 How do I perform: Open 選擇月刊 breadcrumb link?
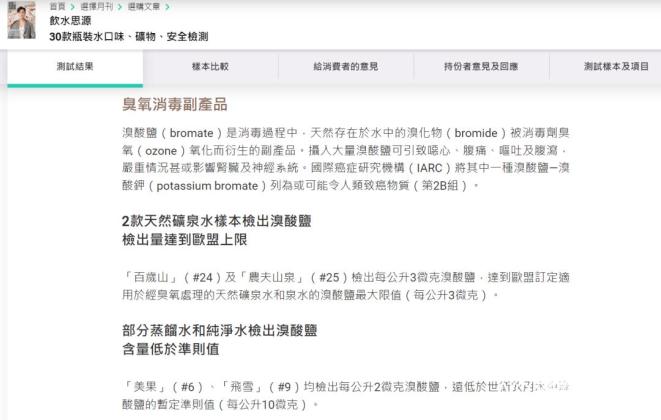point(97,6)
